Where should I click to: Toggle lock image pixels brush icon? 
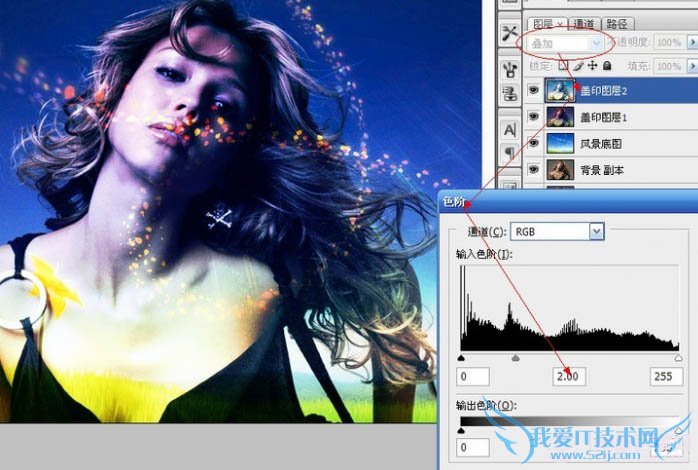click(578, 66)
